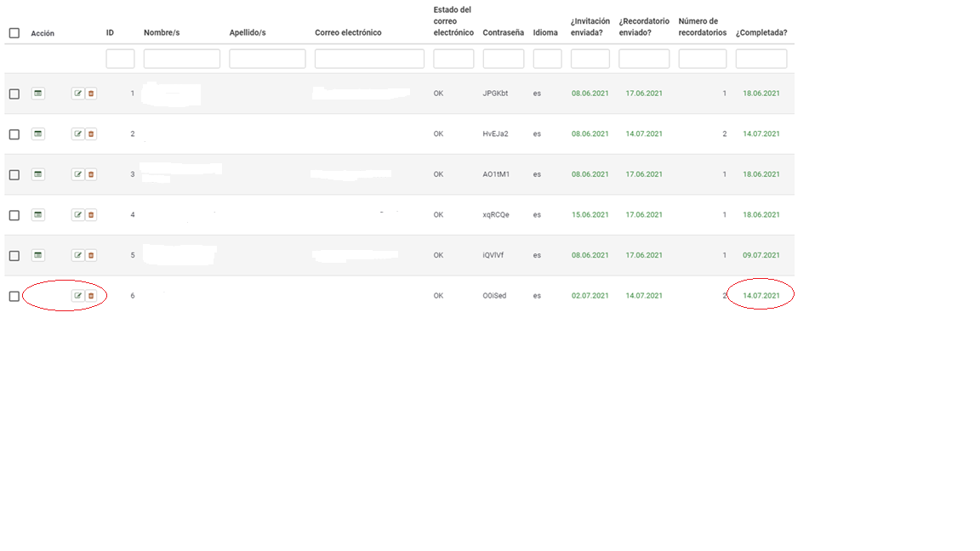Focus the Apellido/s filter field
The image size is (980, 551).
pos(267,59)
